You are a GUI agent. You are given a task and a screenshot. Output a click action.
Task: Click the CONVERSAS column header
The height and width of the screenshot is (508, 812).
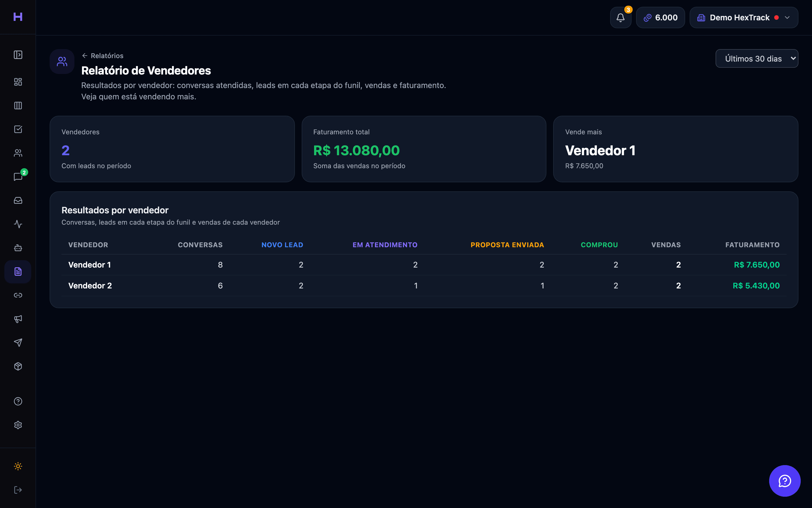coord(200,245)
